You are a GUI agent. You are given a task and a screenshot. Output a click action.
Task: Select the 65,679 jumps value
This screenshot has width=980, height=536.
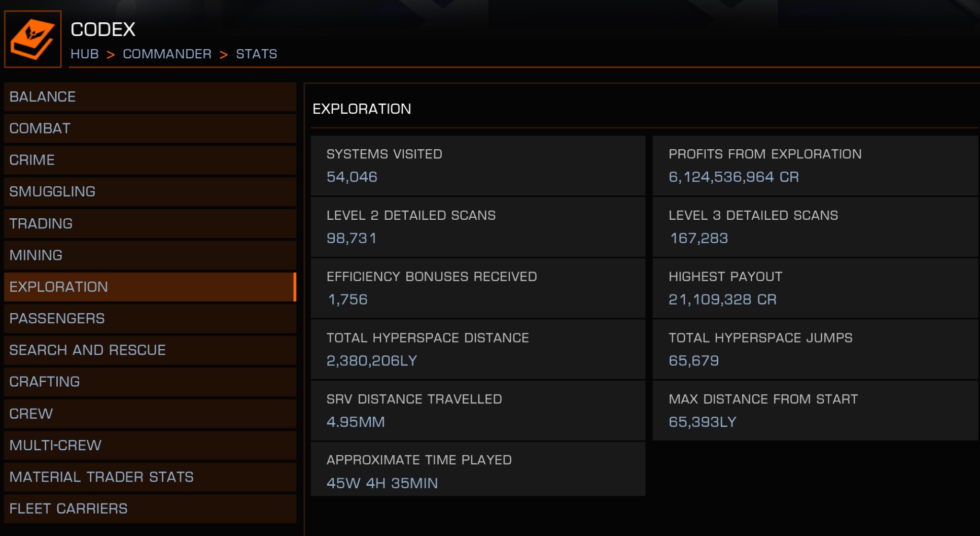694,361
